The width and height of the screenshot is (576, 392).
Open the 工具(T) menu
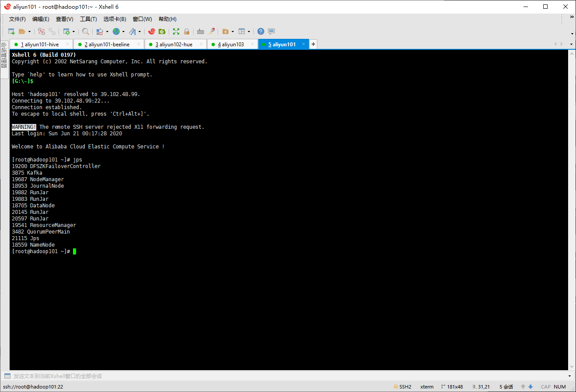pos(88,19)
